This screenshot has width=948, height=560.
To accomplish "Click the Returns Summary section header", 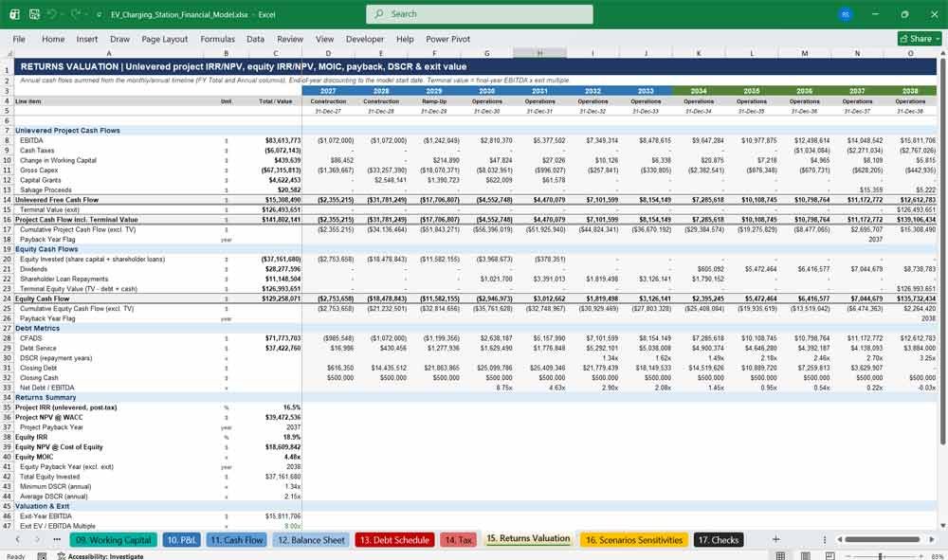I will [46, 398].
